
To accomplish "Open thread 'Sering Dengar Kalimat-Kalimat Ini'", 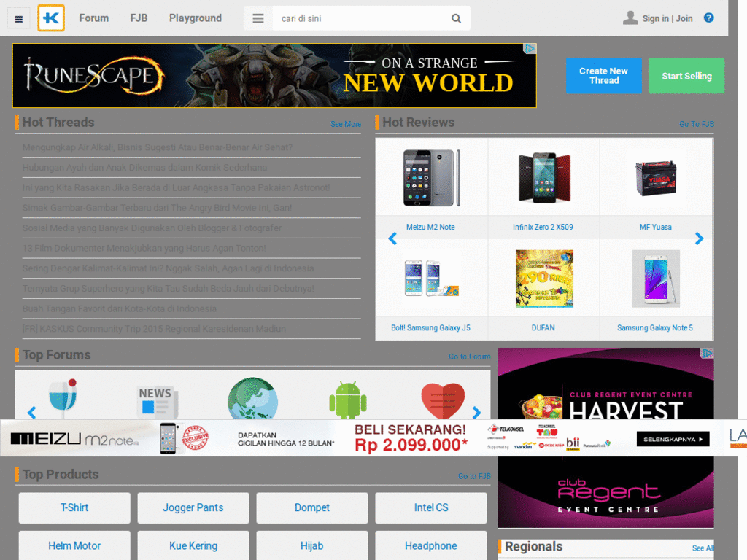I will point(168,268).
